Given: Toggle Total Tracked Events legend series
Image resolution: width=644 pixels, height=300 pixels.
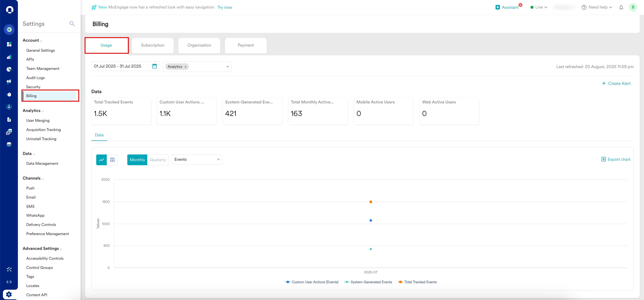Looking at the screenshot, I should (420, 282).
